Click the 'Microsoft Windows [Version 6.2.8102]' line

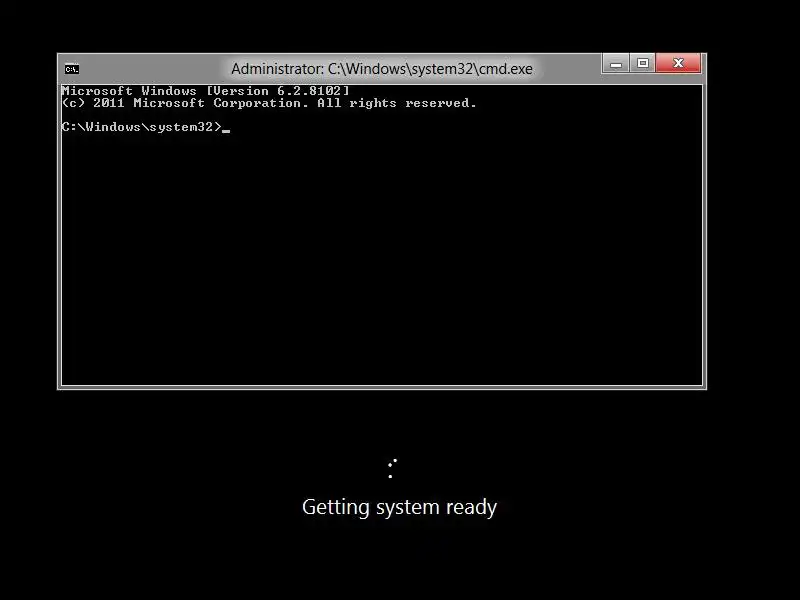tap(206, 91)
